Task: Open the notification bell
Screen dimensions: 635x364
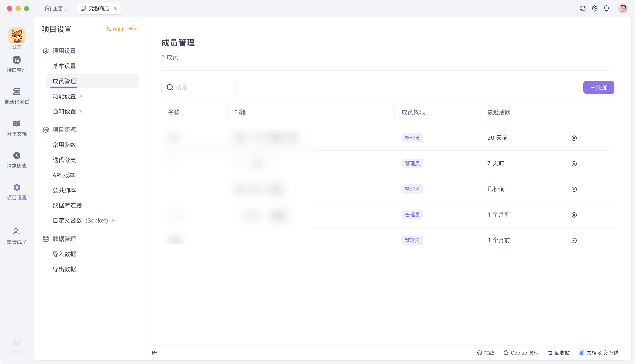Action: point(606,8)
